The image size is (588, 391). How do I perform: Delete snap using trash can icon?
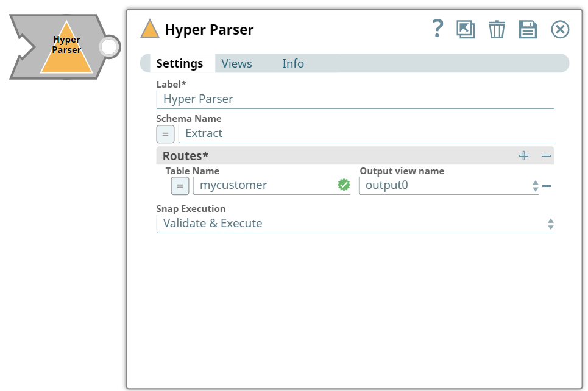(x=497, y=29)
